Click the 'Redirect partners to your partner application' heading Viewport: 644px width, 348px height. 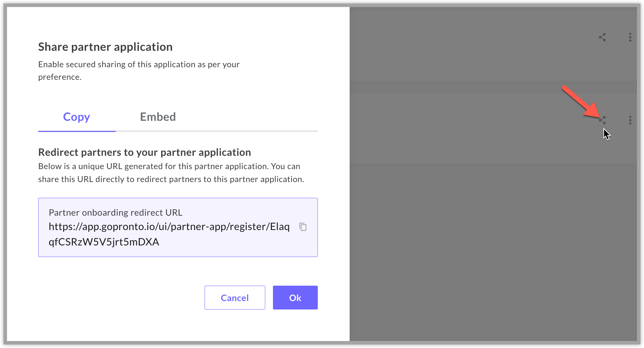[144, 152]
